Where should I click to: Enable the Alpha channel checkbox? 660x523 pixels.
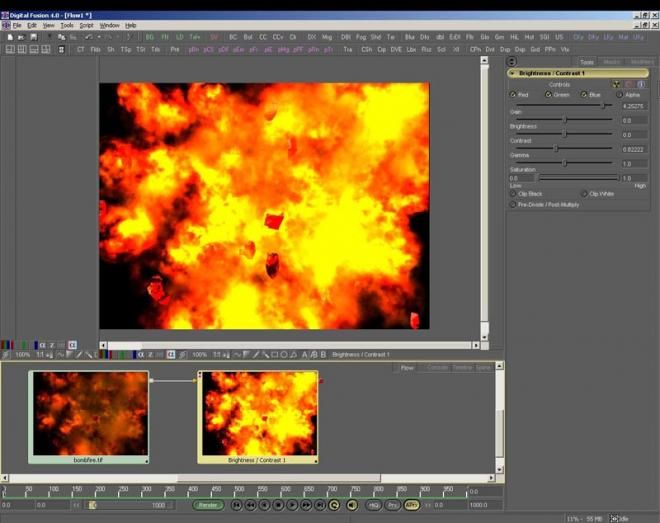[620, 95]
